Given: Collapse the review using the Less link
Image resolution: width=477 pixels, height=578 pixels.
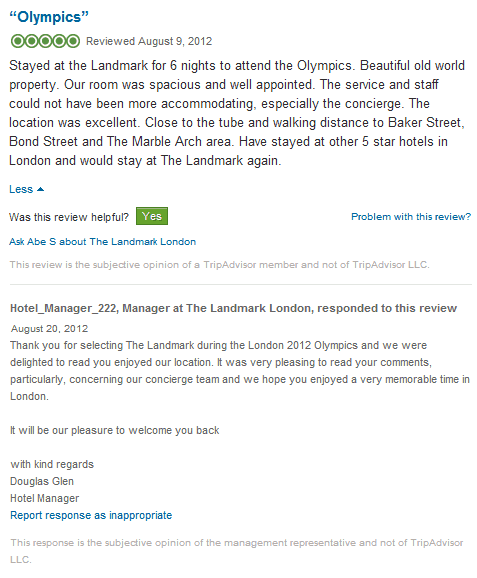Looking at the screenshot, I should coord(21,189).
